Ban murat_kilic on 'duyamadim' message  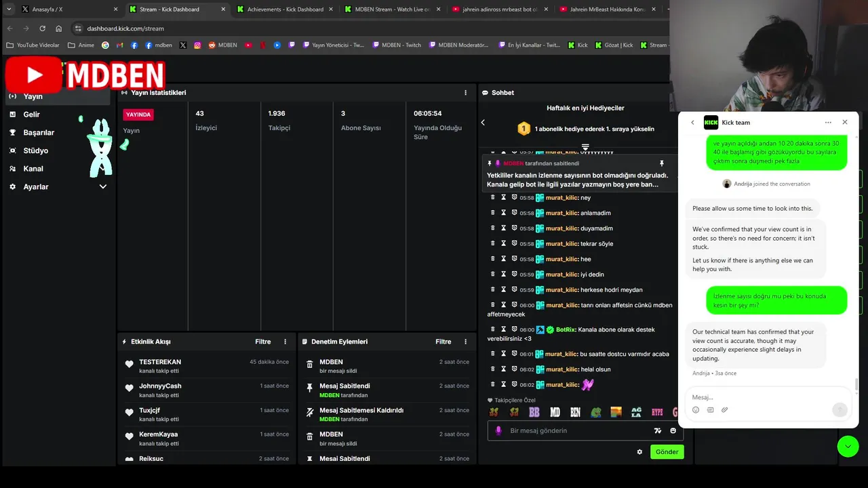click(x=514, y=228)
